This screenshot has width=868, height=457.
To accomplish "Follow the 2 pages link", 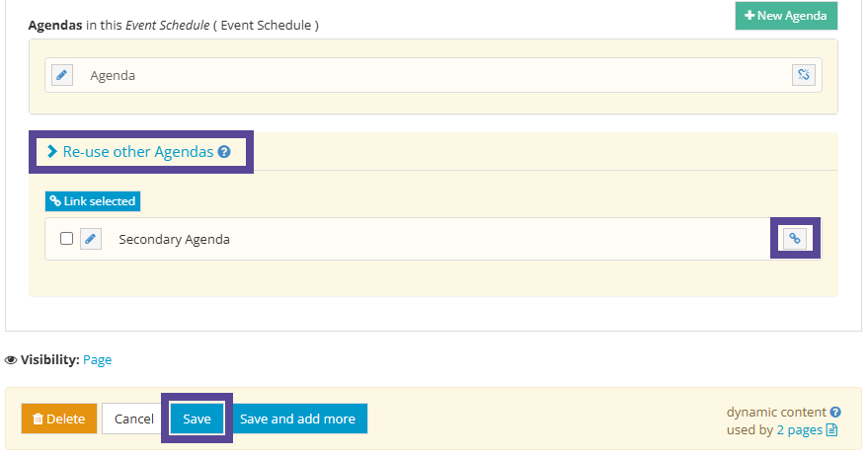I will coord(800,429).
